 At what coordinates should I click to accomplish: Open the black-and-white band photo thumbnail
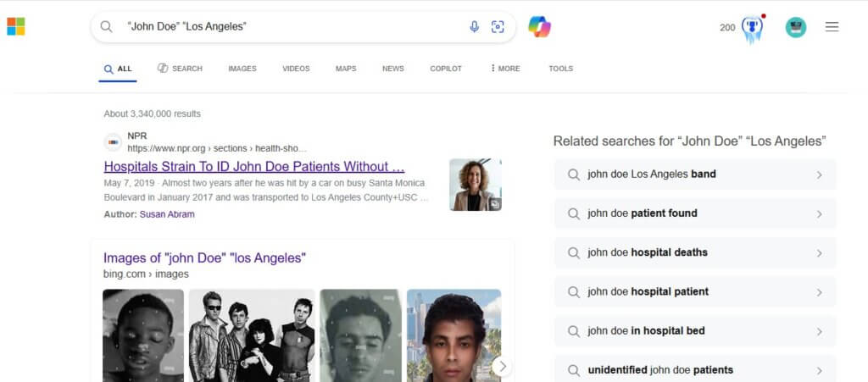(x=252, y=335)
